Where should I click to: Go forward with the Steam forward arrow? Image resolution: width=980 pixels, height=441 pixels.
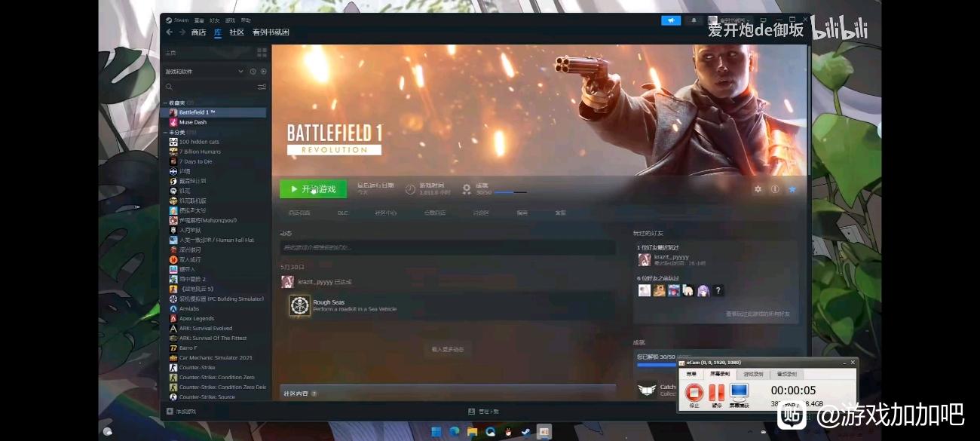coord(182,32)
